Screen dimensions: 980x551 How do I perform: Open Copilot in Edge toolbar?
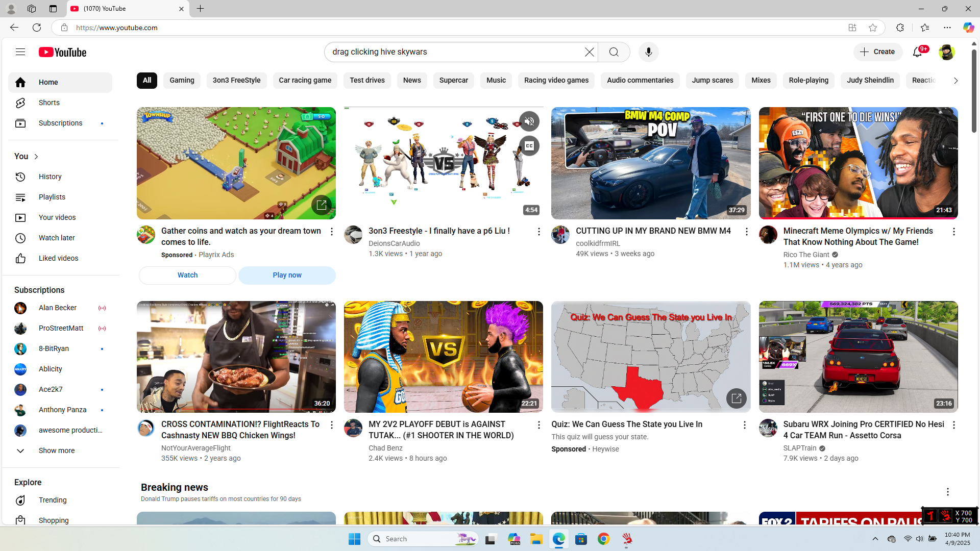point(968,28)
